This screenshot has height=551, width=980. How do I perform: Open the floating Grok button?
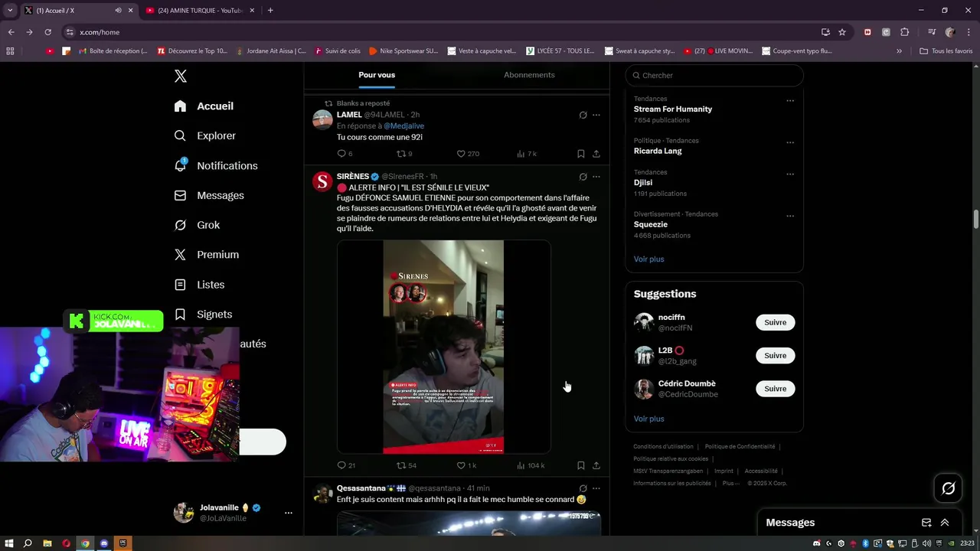pyautogui.click(x=948, y=488)
